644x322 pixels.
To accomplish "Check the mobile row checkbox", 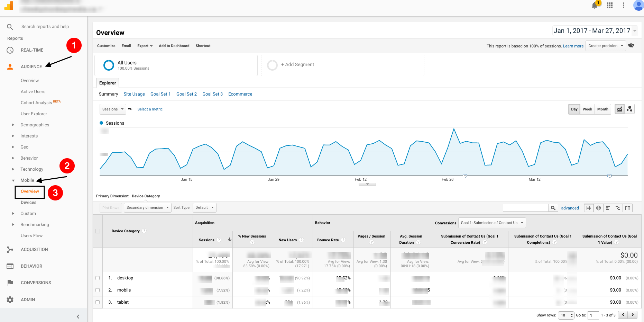I will pos(98,290).
